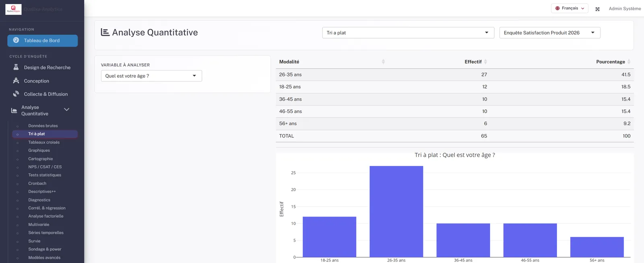
Task: Collapse the Analyse Quantitative sidebar section
Action: point(67,109)
